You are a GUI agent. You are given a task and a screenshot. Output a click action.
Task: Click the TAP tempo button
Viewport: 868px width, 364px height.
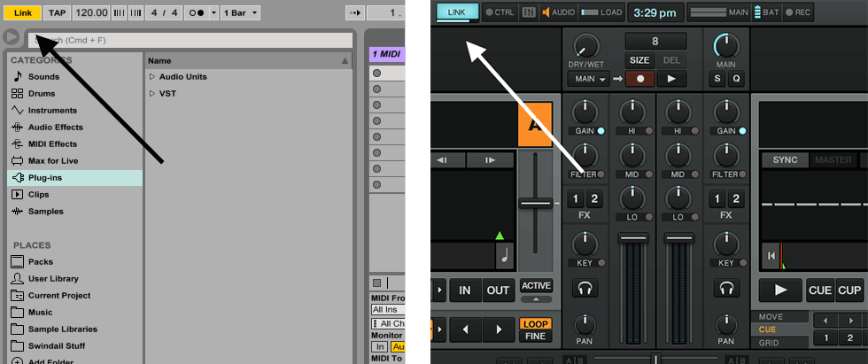57,12
